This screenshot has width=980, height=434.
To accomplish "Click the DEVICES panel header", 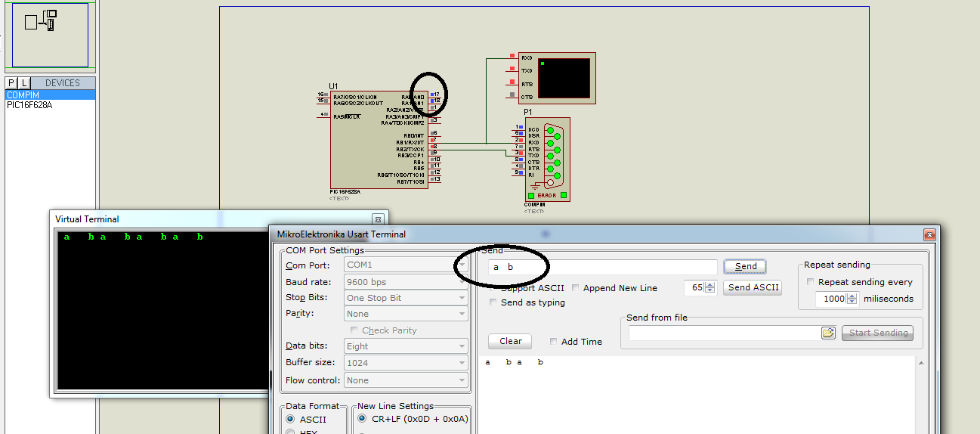I will (63, 83).
